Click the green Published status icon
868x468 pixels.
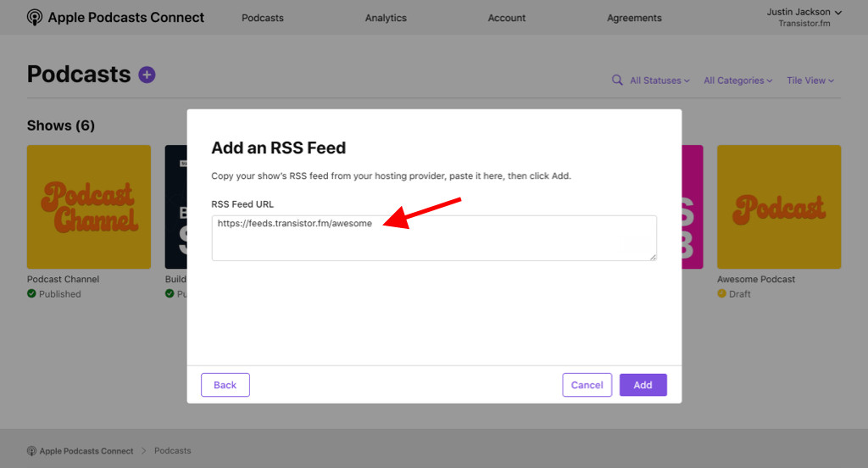(31, 294)
